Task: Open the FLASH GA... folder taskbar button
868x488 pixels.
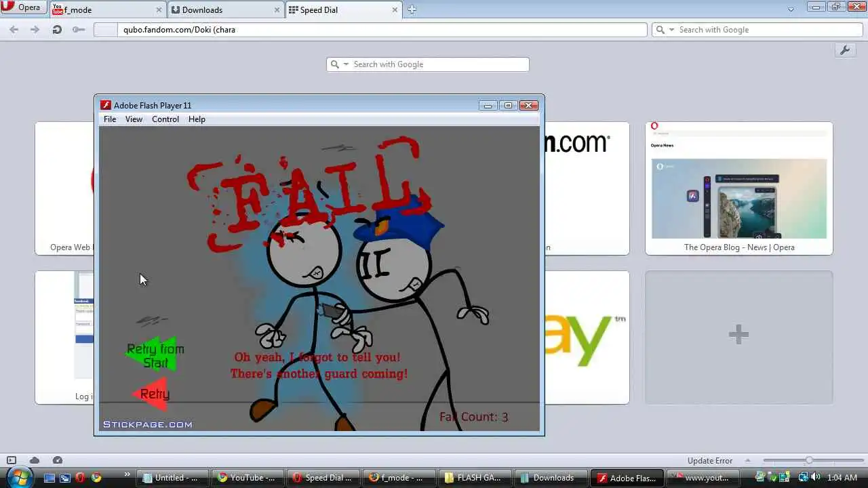Action: click(473, 478)
